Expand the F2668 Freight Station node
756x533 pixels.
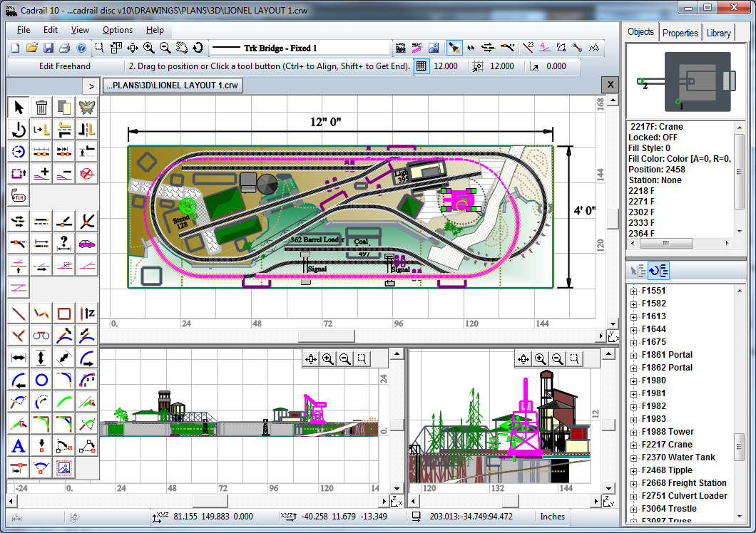pyautogui.click(x=633, y=483)
